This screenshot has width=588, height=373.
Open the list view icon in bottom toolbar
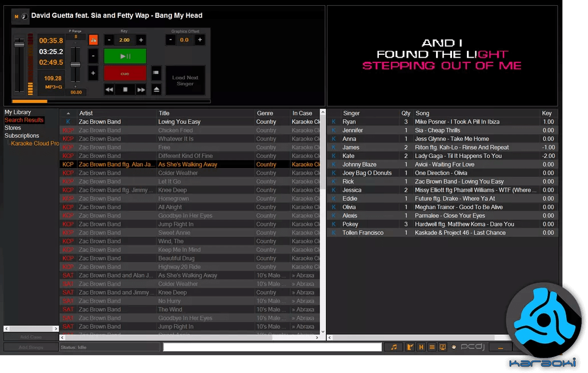tap(432, 347)
